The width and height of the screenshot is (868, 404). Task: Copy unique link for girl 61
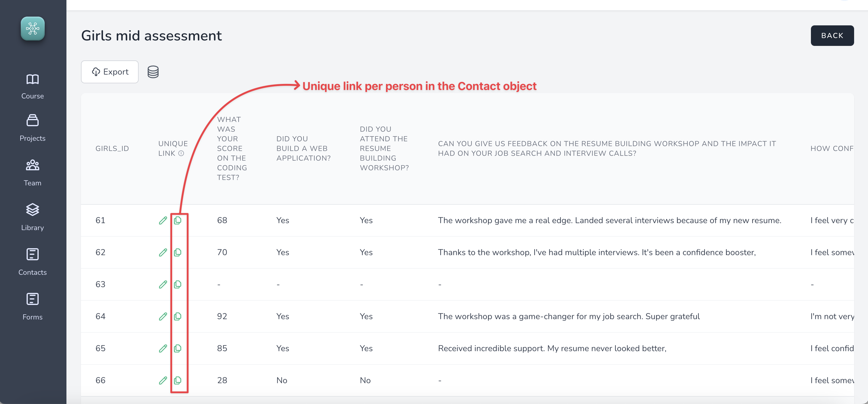pyautogui.click(x=178, y=220)
